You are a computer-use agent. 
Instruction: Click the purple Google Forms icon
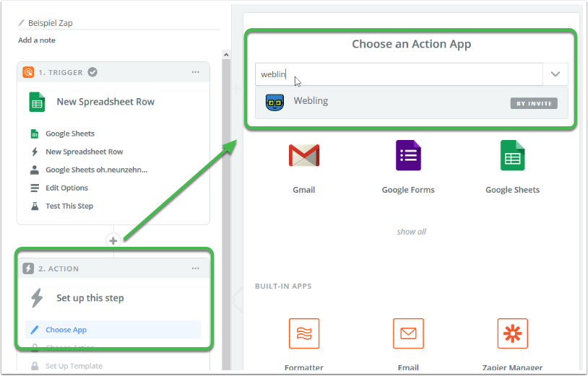click(408, 155)
